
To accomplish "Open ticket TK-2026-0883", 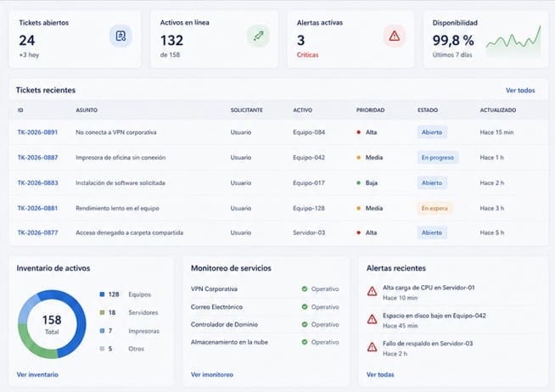I will click(x=37, y=183).
